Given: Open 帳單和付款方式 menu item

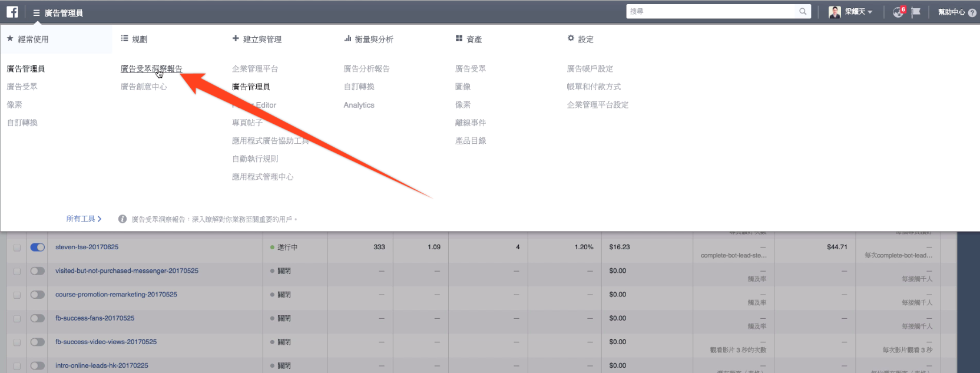Looking at the screenshot, I should [594, 87].
